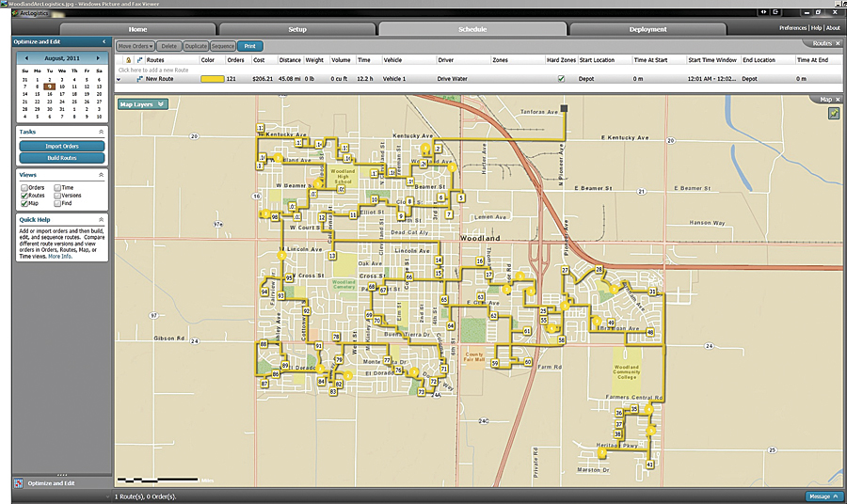This screenshot has height=504, width=847.
Task: Click stop marker 92 on map
Action: point(306,311)
